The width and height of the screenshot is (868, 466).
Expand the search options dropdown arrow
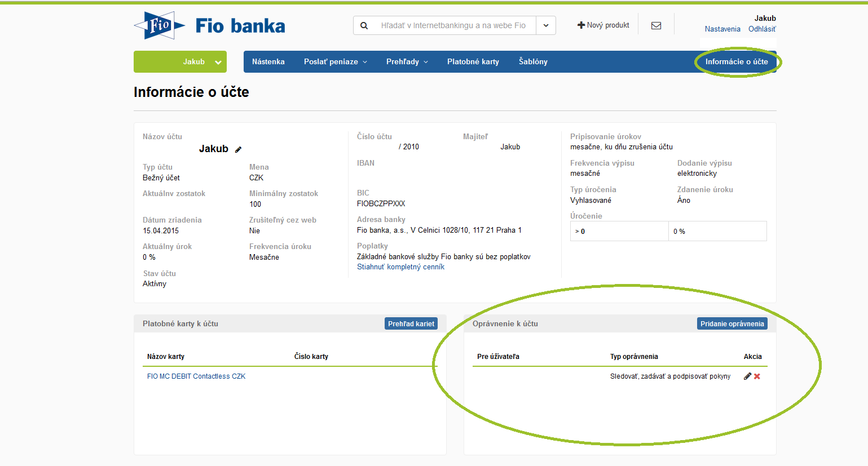[546, 25]
